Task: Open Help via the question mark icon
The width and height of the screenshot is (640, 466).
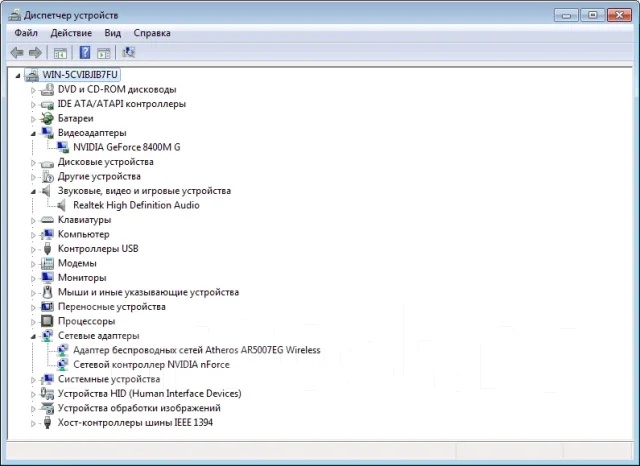Action: (x=84, y=52)
